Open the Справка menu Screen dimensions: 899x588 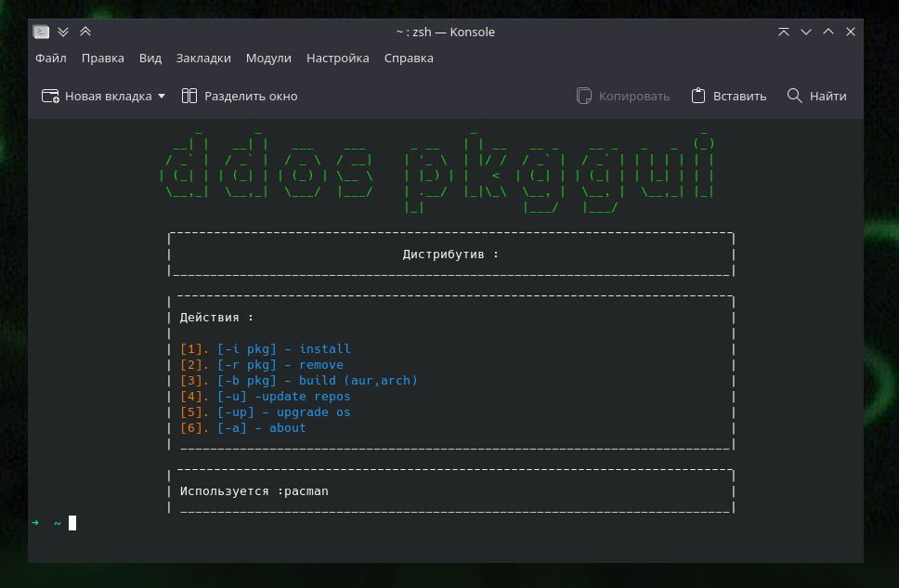408,58
